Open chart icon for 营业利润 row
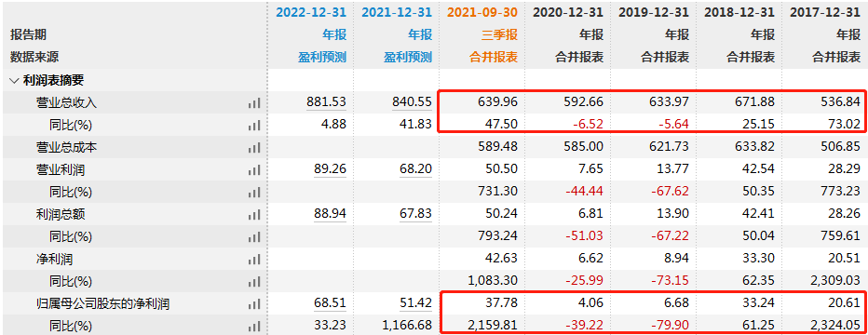This screenshot has height=335, width=868. [254, 169]
